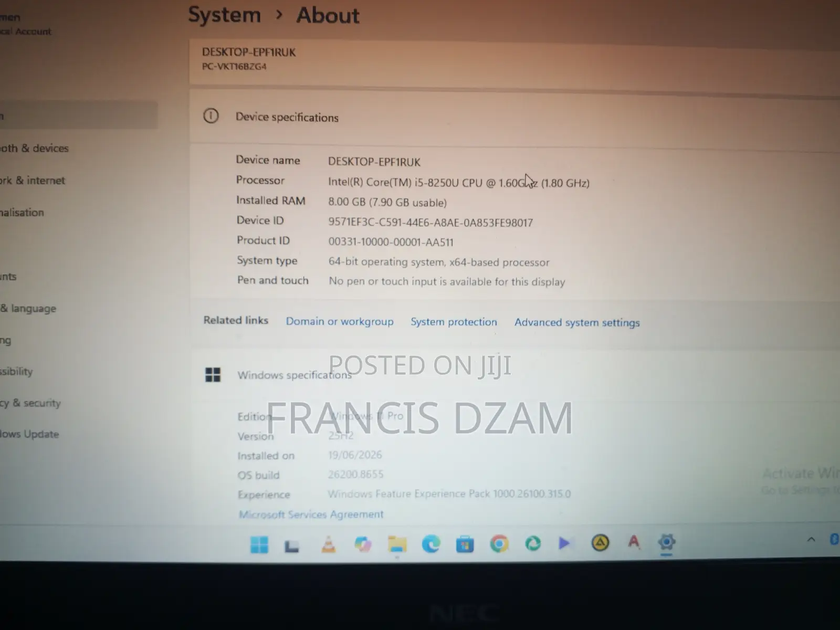Click the i5-8250U processor value
840x630 pixels.
[458, 182]
